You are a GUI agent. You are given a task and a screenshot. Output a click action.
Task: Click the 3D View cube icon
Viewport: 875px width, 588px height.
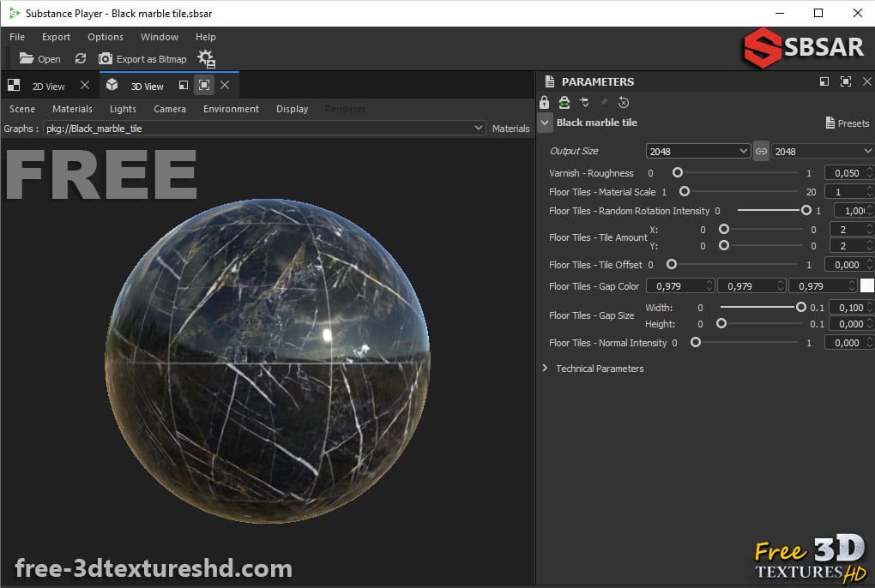[112, 85]
